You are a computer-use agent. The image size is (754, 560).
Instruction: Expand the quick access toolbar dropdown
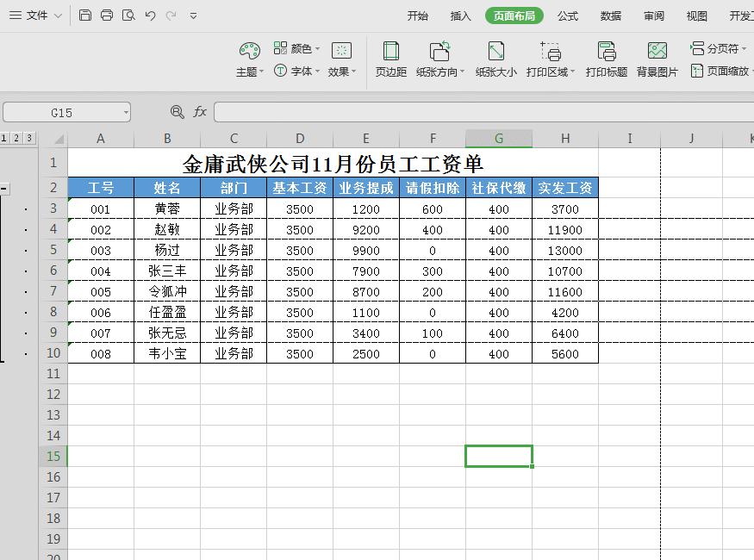193,16
